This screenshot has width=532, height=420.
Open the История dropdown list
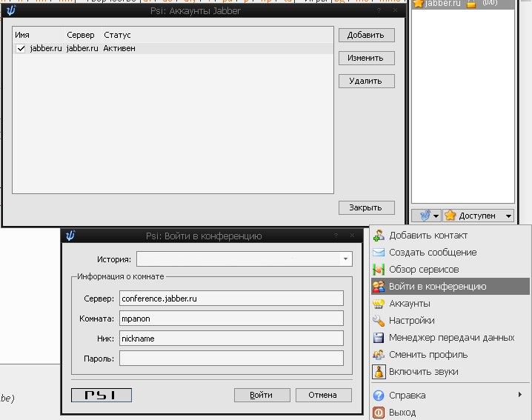pyautogui.click(x=345, y=259)
